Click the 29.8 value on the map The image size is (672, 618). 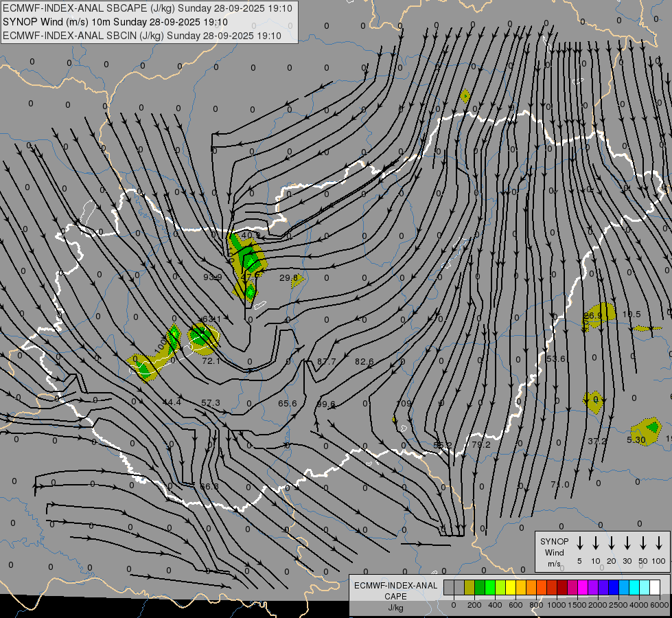[x=288, y=278]
